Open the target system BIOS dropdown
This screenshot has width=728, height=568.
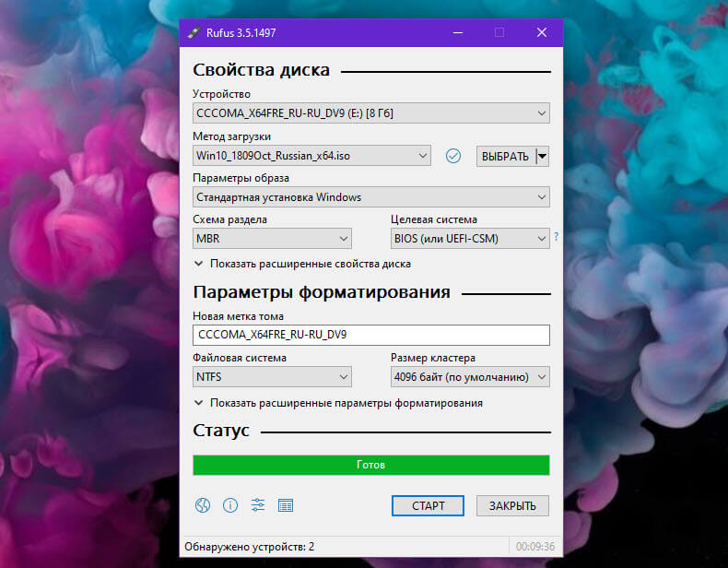pos(470,238)
